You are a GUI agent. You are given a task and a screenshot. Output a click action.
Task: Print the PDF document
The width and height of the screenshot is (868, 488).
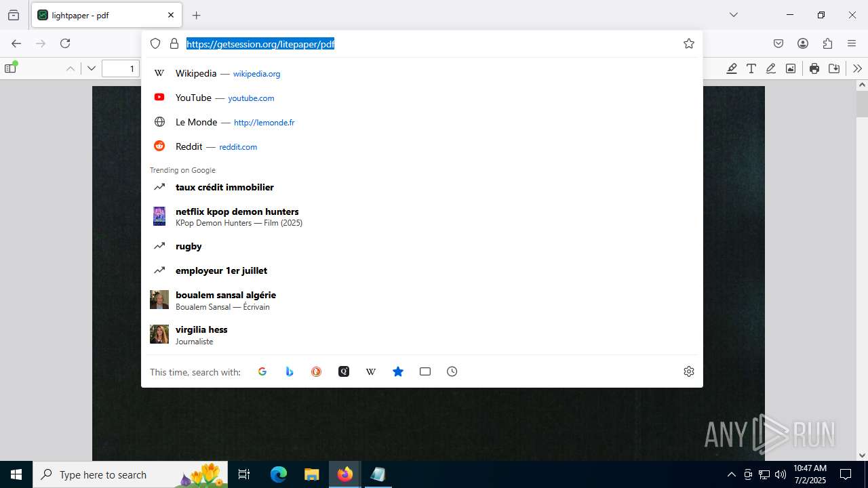click(x=814, y=68)
